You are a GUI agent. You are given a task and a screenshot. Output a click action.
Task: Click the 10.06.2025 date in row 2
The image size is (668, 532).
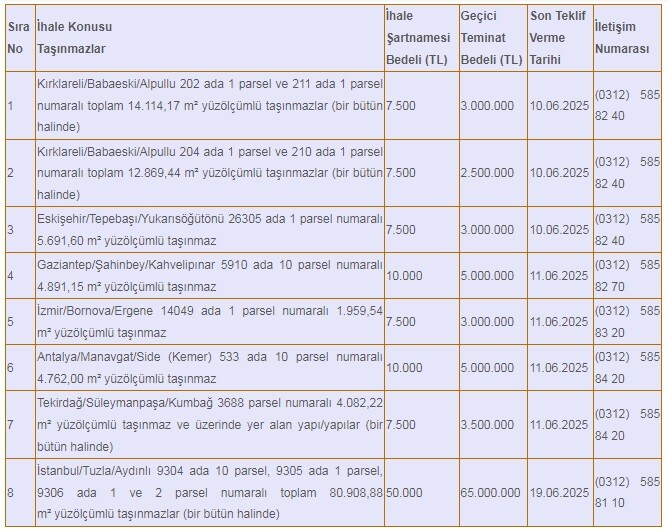pos(559,173)
